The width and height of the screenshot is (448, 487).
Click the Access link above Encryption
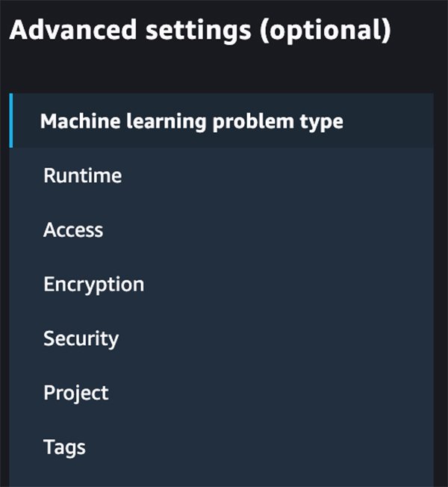(x=73, y=230)
